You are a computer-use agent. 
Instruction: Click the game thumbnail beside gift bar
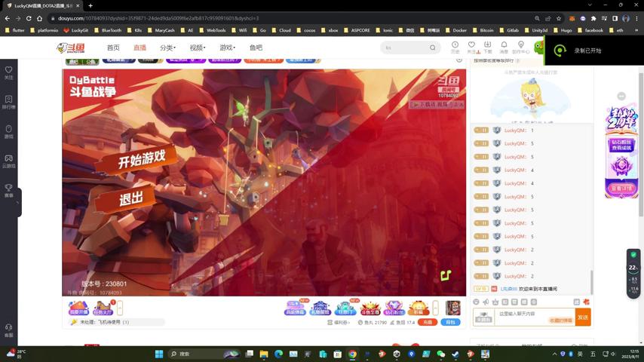tap(453, 308)
